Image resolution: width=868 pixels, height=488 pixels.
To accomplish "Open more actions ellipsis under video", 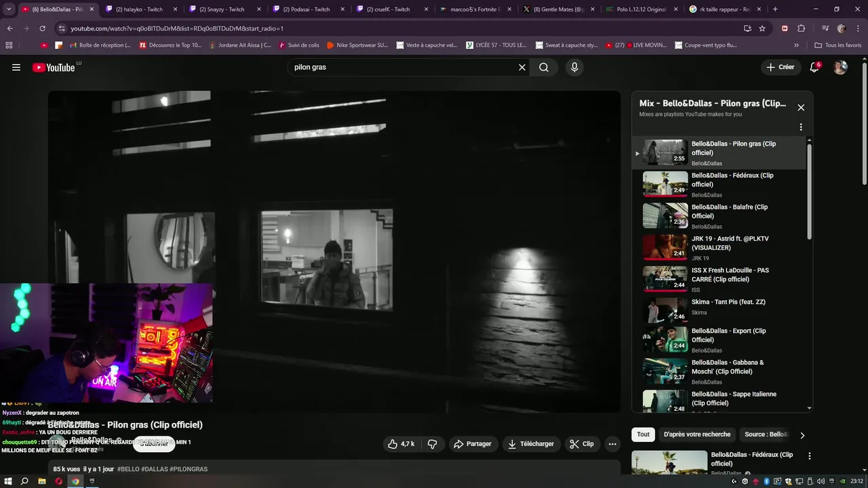I will pos(612,444).
